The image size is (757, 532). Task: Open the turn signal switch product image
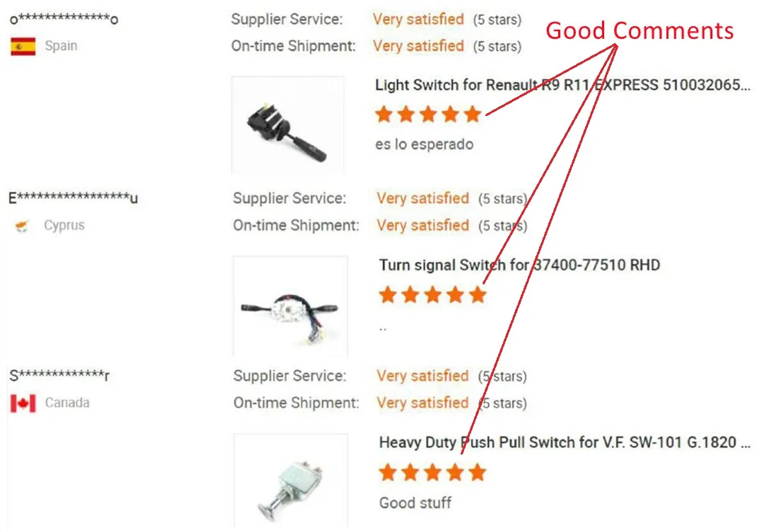290,306
